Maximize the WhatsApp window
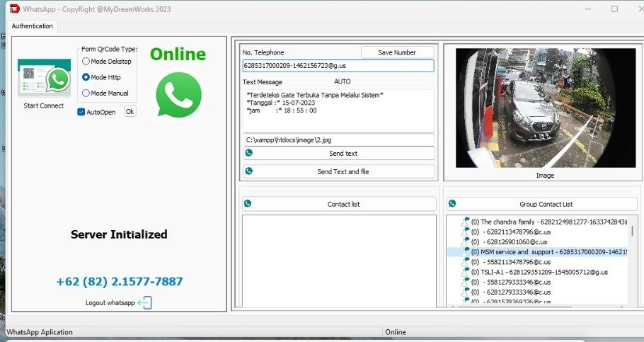This screenshot has width=644, height=342. (614, 8)
